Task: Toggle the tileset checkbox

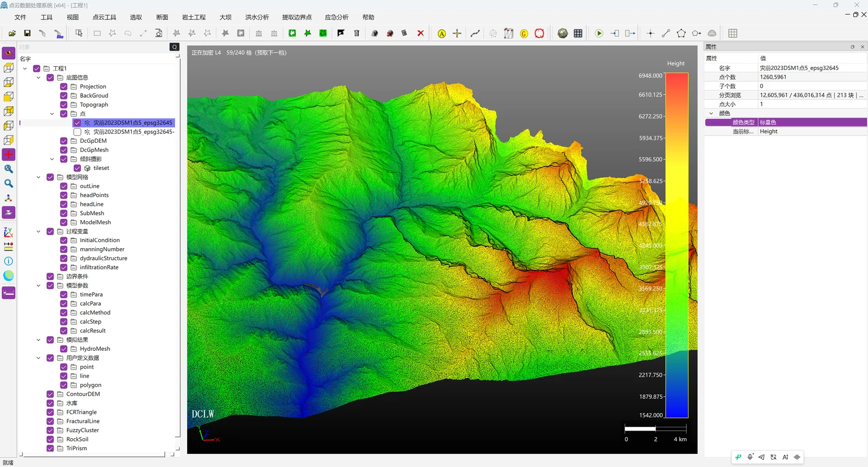Action: point(77,168)
